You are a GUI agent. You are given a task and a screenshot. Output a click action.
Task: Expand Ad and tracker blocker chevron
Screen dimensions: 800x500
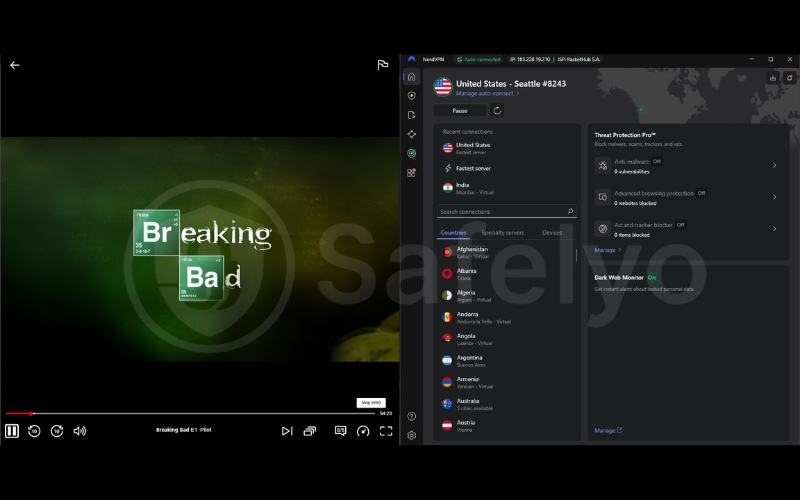click(x=774, y=229)
